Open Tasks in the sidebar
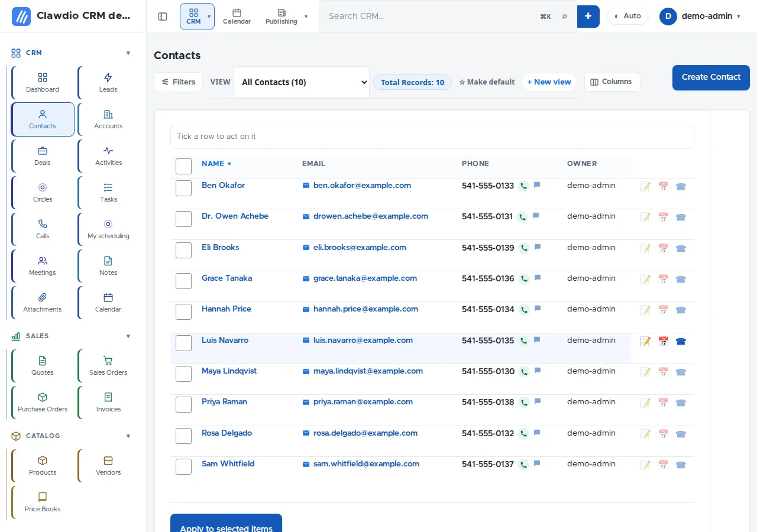757x532 pixels. pos(108,193)
